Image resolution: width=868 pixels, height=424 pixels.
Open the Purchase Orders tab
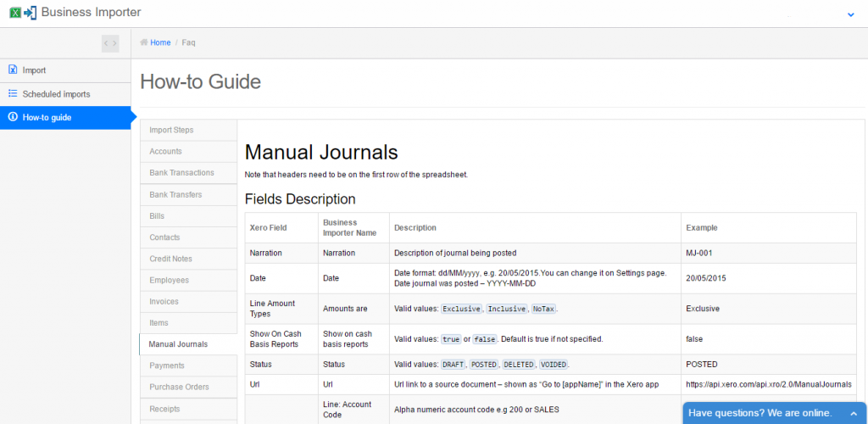pyautogui.click(x=188, y=387)
